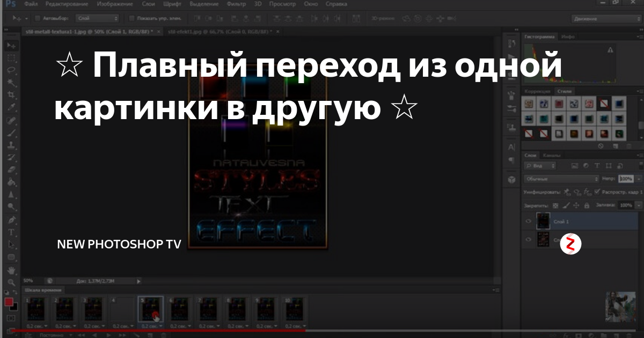This screenshot has height=338, width=644.
Task: Click the foreground red color swatch
Action: tap(9, 302)
